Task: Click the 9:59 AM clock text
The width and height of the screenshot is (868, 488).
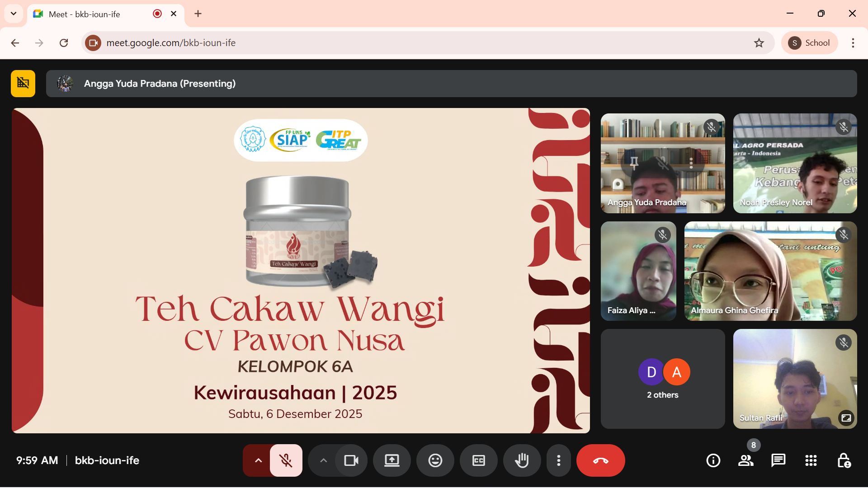Action: 37,460
